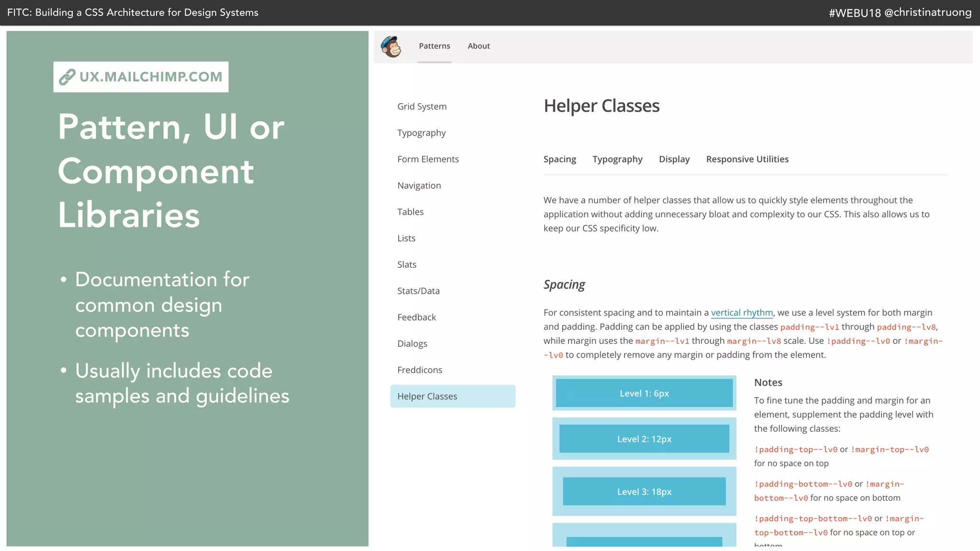Click the margin--lv8 code text

click(754, 341)
